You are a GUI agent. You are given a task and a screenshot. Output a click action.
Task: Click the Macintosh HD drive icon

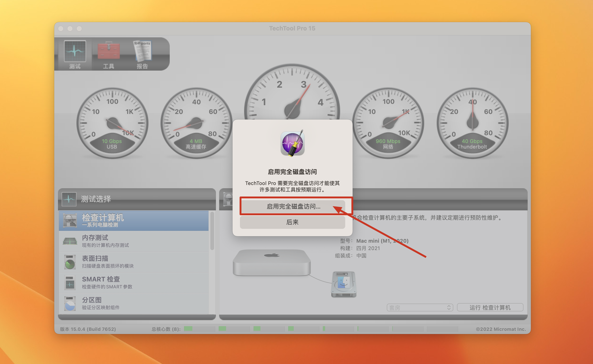pyautogui.click(x=344, y=284)
